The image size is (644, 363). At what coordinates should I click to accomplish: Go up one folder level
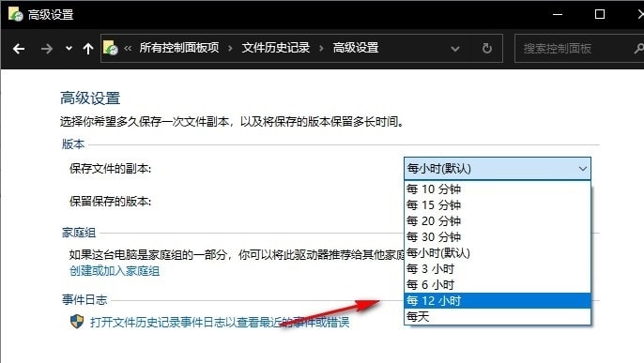click(88, 49)
